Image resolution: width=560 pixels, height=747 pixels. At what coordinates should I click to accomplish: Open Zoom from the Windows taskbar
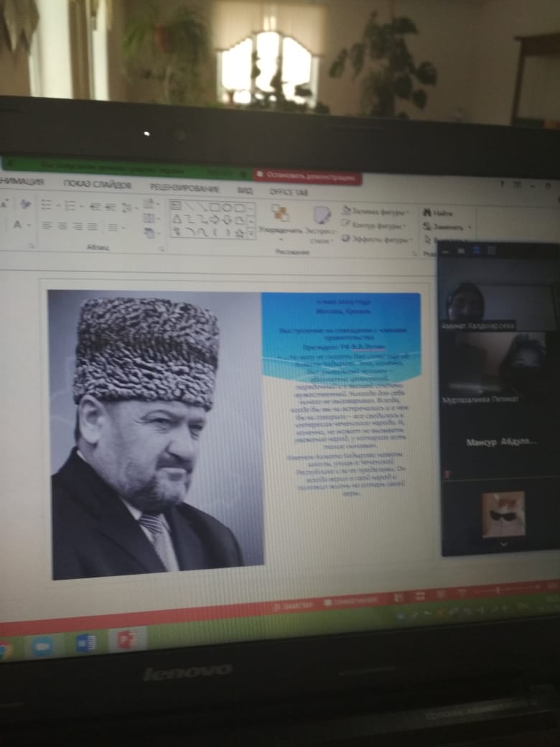[x=43, y=645]
